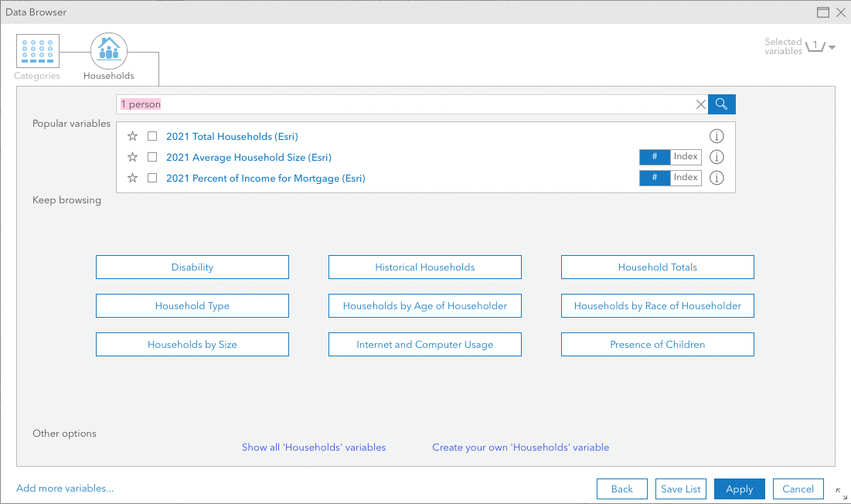Create your own 'Households' variable link

pyautogui.click(x=520, y=448)
